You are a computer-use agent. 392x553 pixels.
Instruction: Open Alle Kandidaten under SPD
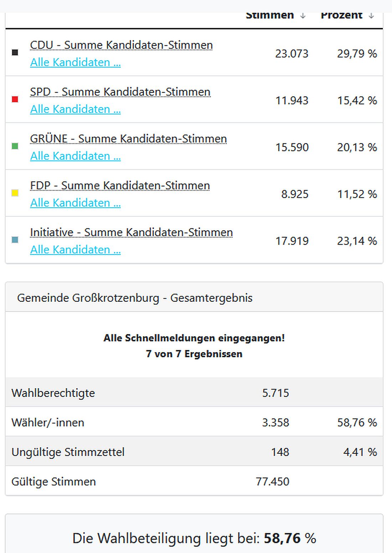click(75, 109)
